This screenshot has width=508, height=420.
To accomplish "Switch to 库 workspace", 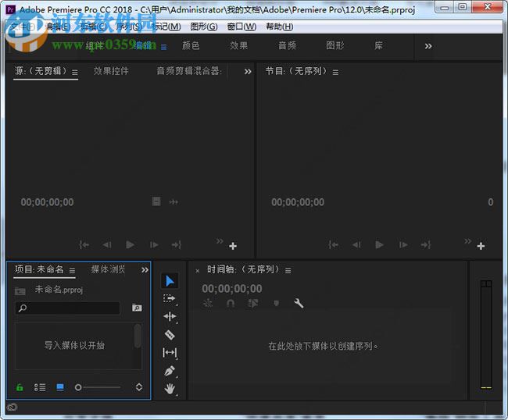I will tap(378, 45).
